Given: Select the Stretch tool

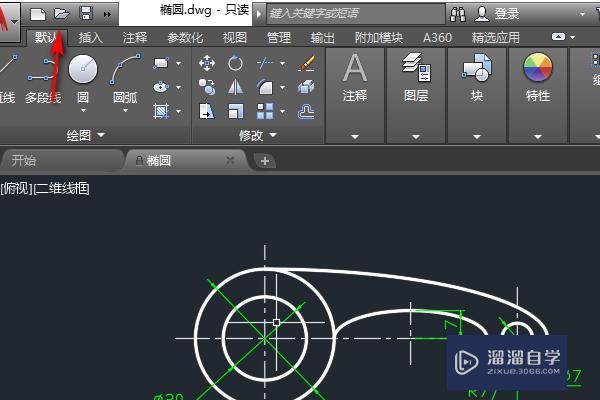Looking at the screenshot, I should 207,111.
